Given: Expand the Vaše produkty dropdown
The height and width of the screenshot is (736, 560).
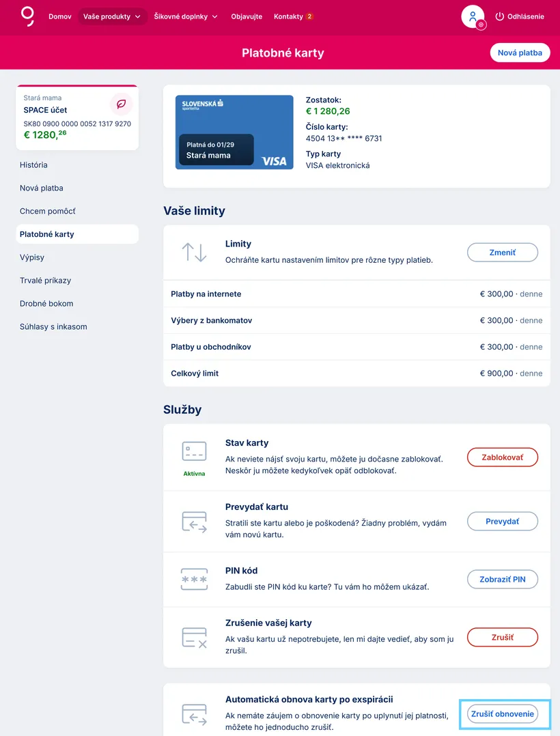Looking at the screenshot, I should point(112,16).
